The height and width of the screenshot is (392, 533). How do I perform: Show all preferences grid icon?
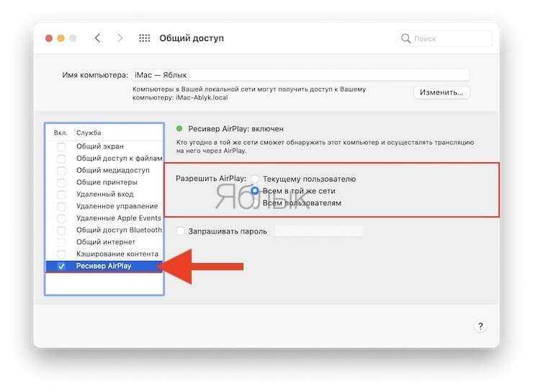[x=145, y=38]
